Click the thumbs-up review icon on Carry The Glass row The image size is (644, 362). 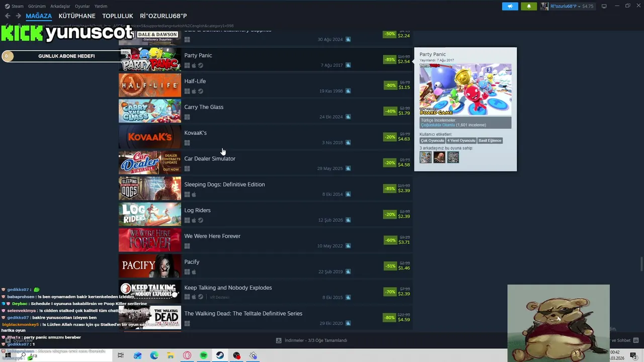click(x=348, y=117)
